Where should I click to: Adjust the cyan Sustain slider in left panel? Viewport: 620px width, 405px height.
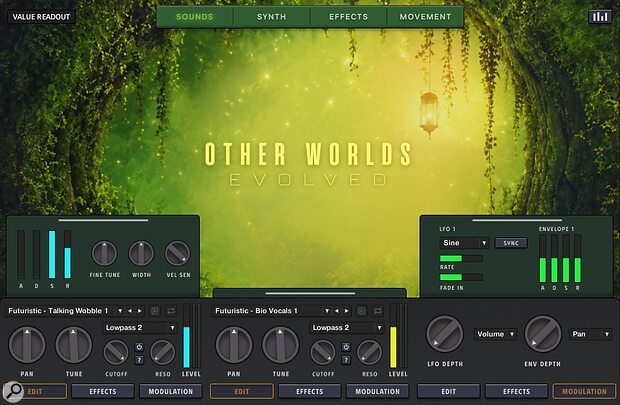(52, 254)
